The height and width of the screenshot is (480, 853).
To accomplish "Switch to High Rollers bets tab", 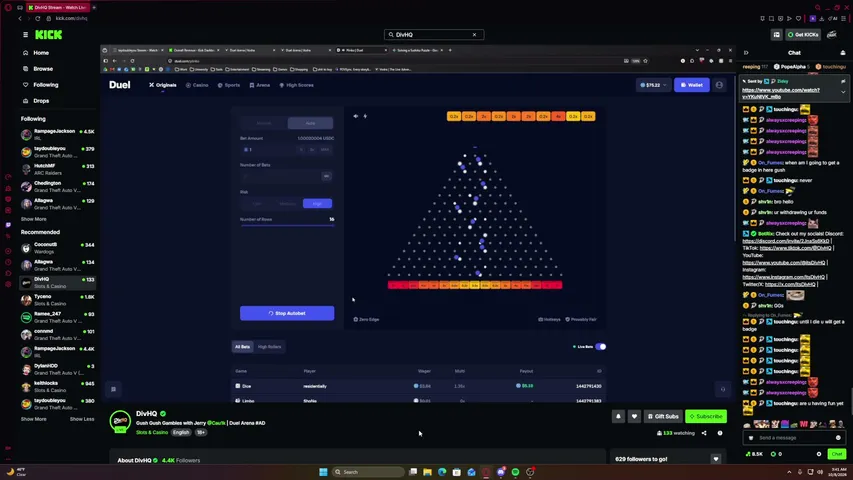I will coord(269,347).
